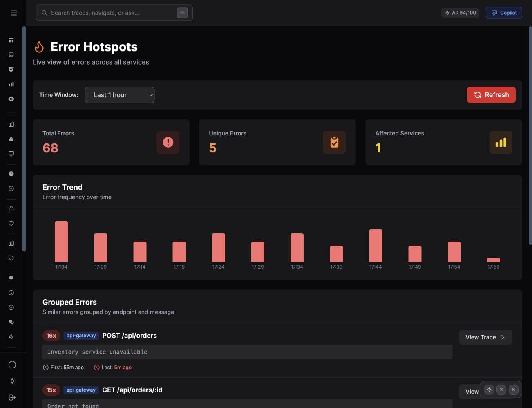Open the exclamation circle sidebar icon
532x408 pixels.
[x=11, y=174]
